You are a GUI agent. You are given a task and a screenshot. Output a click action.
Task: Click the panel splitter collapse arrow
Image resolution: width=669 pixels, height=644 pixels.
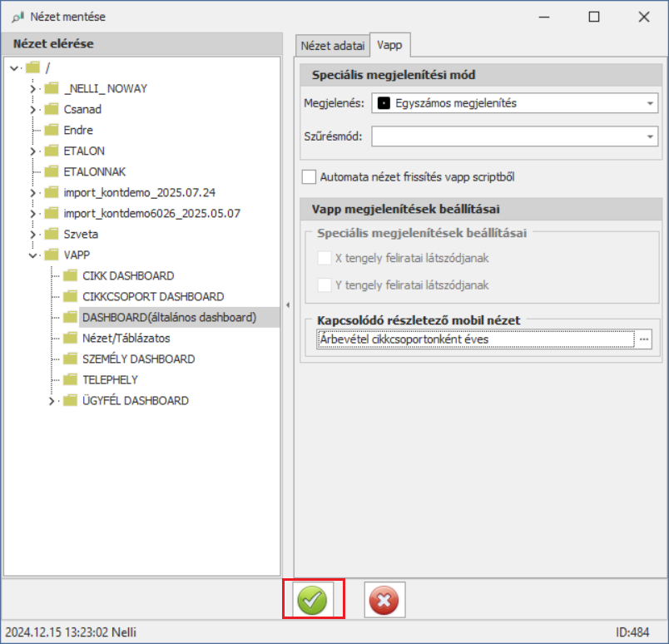(287, 305)
